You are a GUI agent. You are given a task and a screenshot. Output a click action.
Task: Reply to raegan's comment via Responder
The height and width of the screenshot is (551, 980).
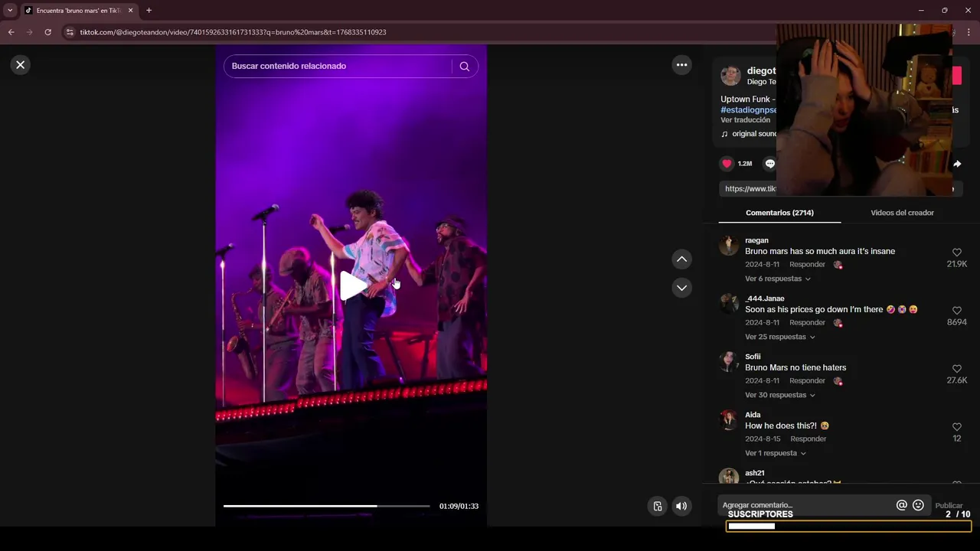pyautogui.click(x=807, y=264)
